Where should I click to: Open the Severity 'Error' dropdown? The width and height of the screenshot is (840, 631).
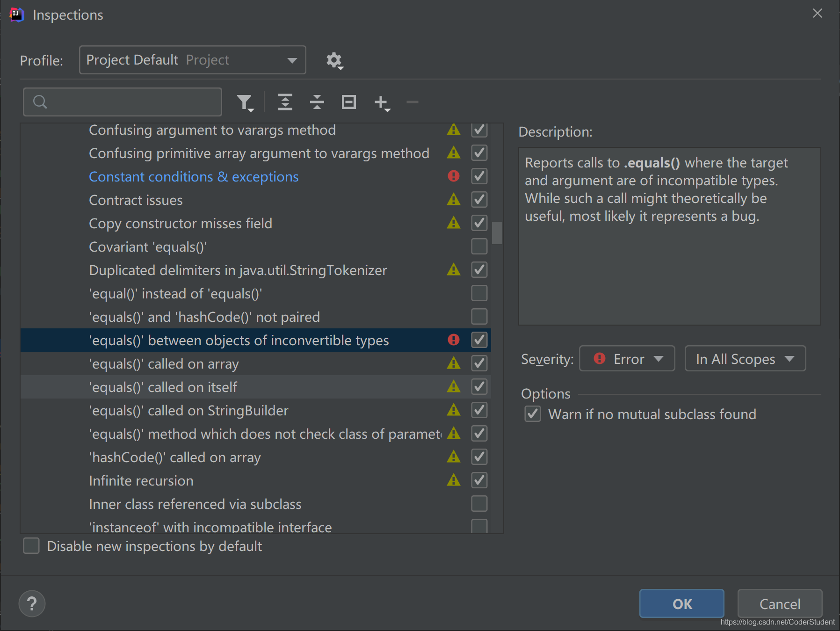(x=627, y=359)
